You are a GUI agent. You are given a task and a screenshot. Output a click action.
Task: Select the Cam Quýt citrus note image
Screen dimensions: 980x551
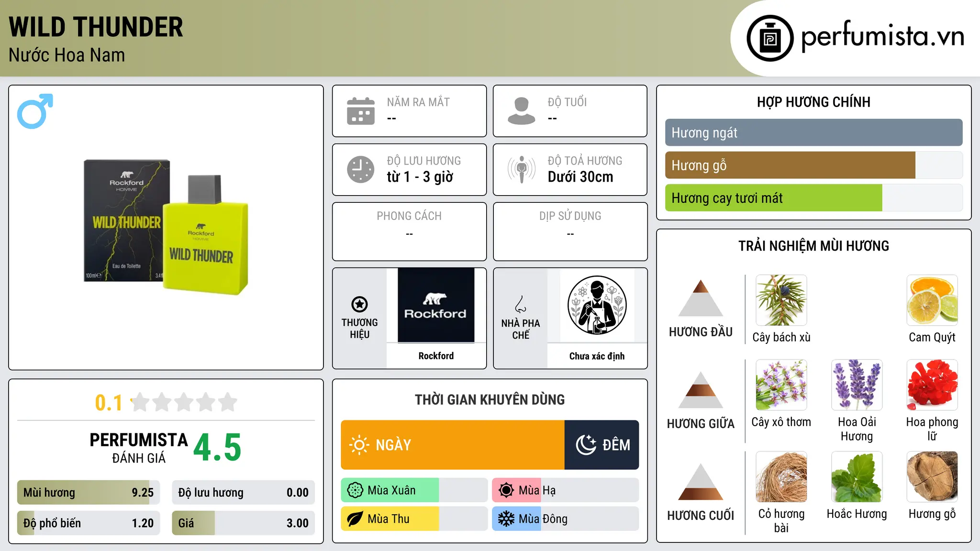coord(932,300)
